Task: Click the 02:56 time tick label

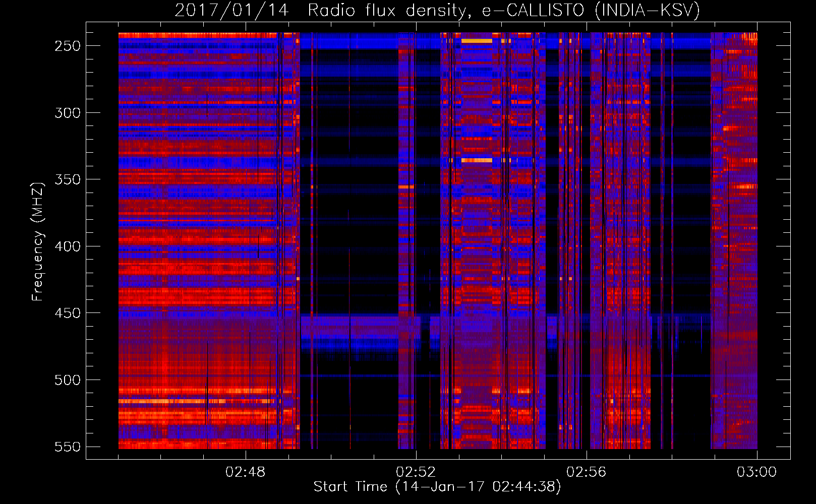Action: [x=587, y=472]
